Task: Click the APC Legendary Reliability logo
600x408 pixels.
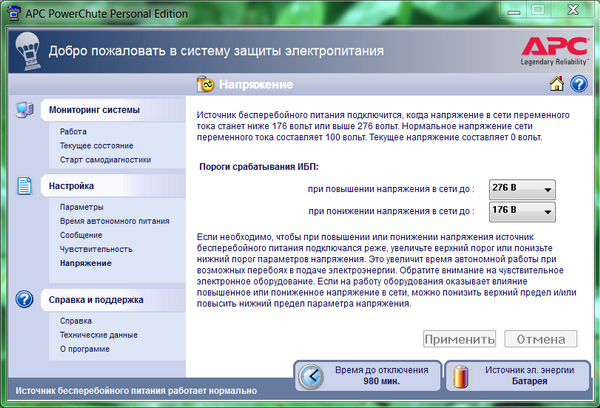Action: tap(555, 51)
